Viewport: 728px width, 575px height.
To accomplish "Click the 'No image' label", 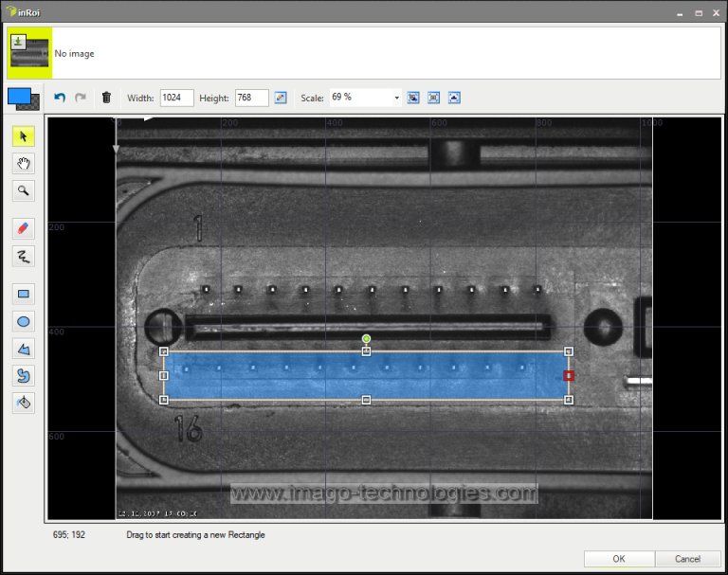I will (x=74, y=53).
